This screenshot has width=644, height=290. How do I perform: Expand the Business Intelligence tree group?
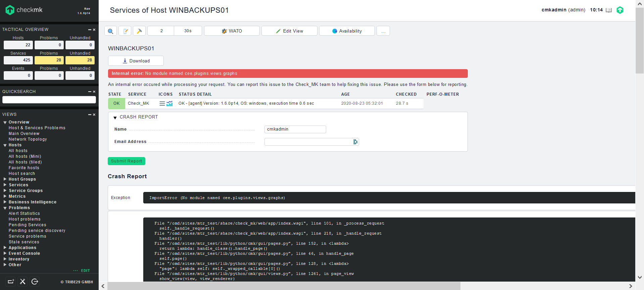[5, 202]
